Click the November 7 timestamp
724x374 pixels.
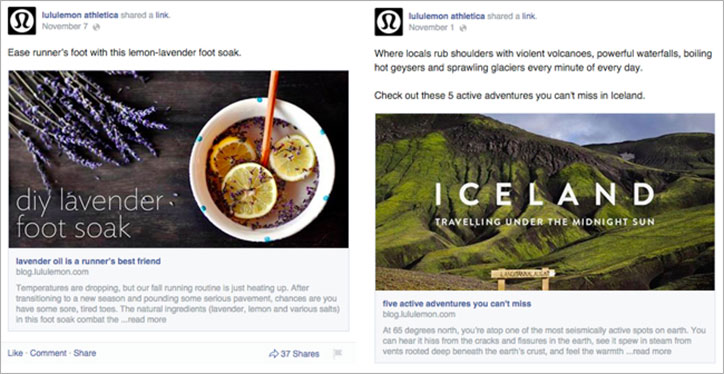click(x=65, y=27)
